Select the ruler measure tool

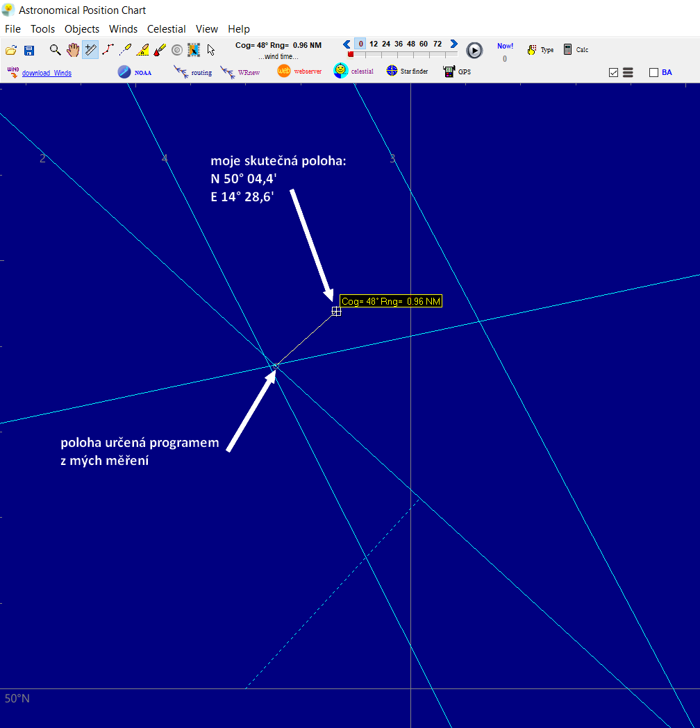(x=90, y=49)
